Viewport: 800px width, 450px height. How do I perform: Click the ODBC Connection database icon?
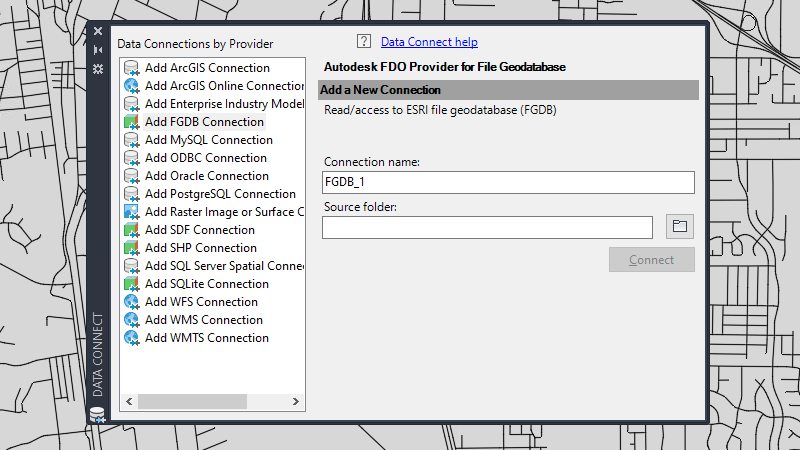132,158
